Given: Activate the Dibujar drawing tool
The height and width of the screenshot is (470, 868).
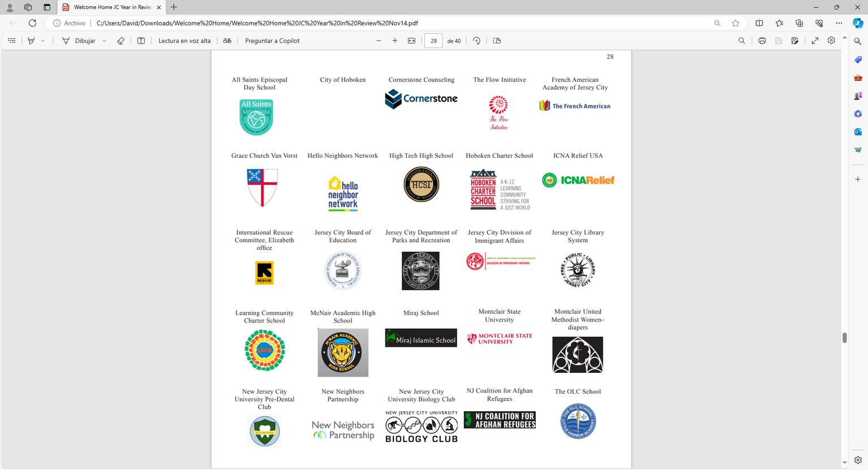Looking at the screenshot, I should click(79, 41).
